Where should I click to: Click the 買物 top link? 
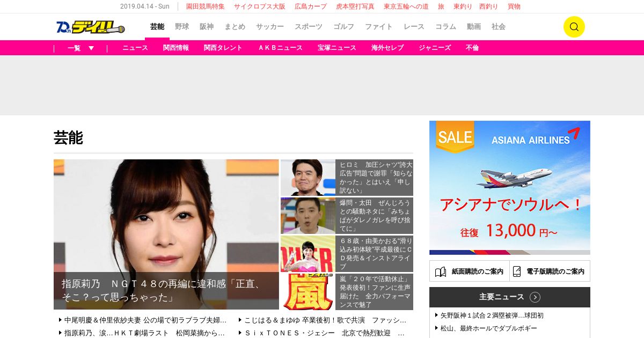tap(514, 6)
